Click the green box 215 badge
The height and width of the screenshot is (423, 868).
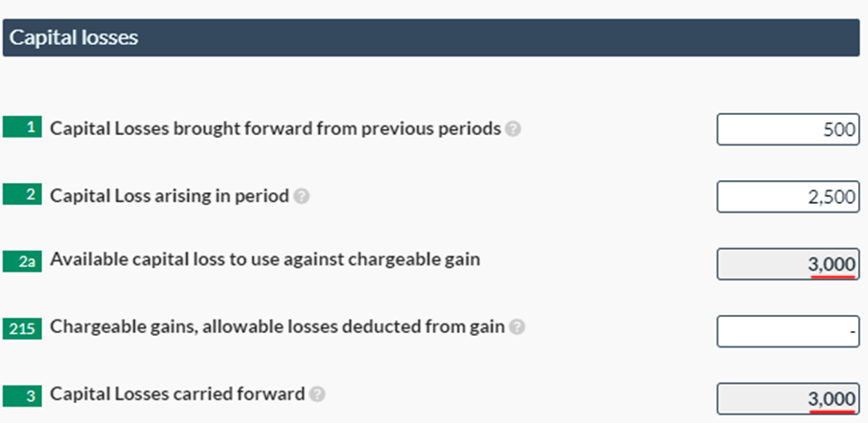23,327
